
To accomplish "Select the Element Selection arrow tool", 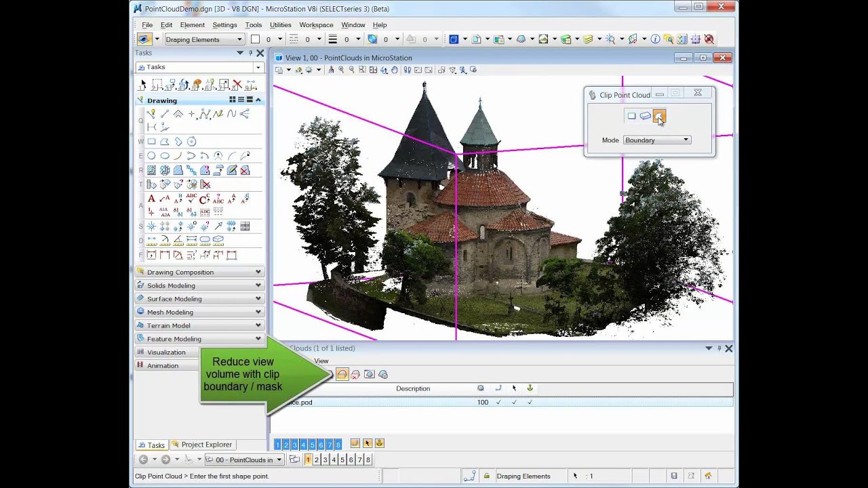I will [142, 85].
